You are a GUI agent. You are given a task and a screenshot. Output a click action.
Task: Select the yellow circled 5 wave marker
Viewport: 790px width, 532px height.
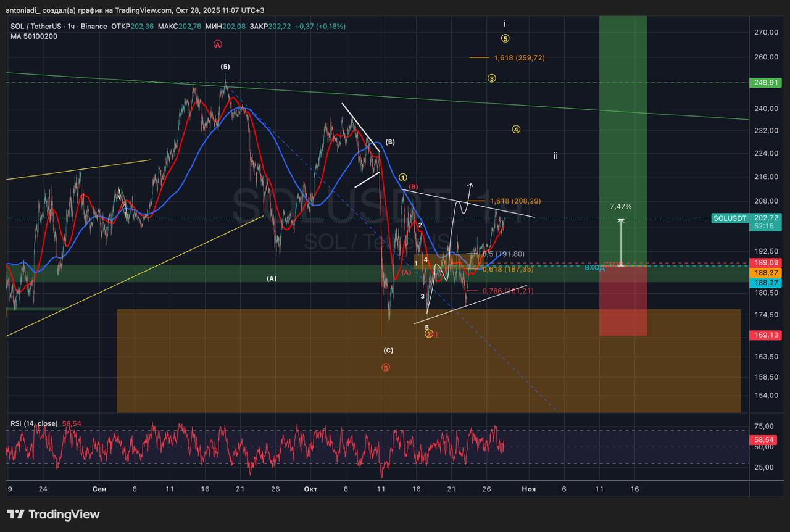[x=505, y=38]
